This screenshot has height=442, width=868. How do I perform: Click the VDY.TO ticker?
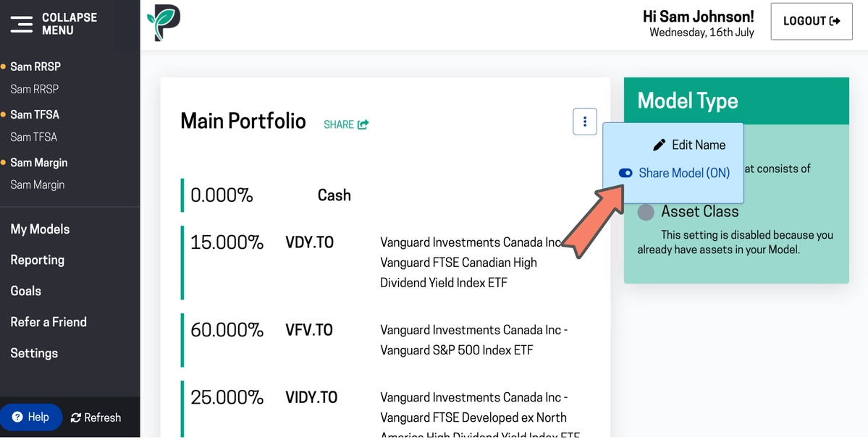309,243
